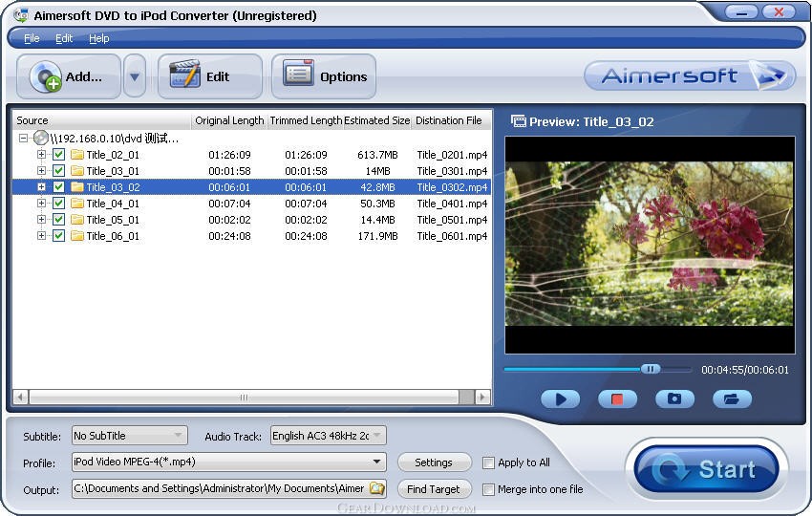Click the Start conversion button
This screenshot has height=516, width=812.
tap(707, 469)
